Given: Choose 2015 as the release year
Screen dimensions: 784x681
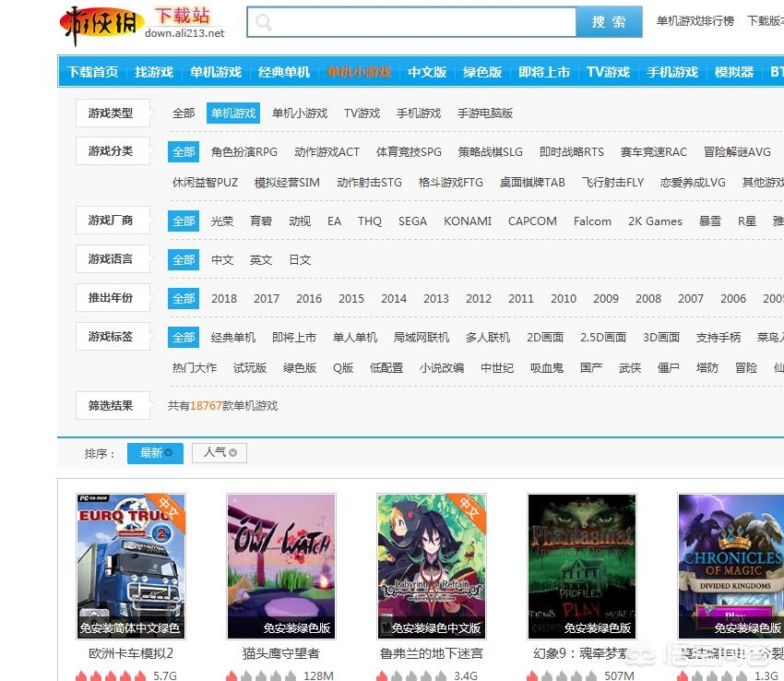Looking at the screenshot, I should click(x=351, y=298).
